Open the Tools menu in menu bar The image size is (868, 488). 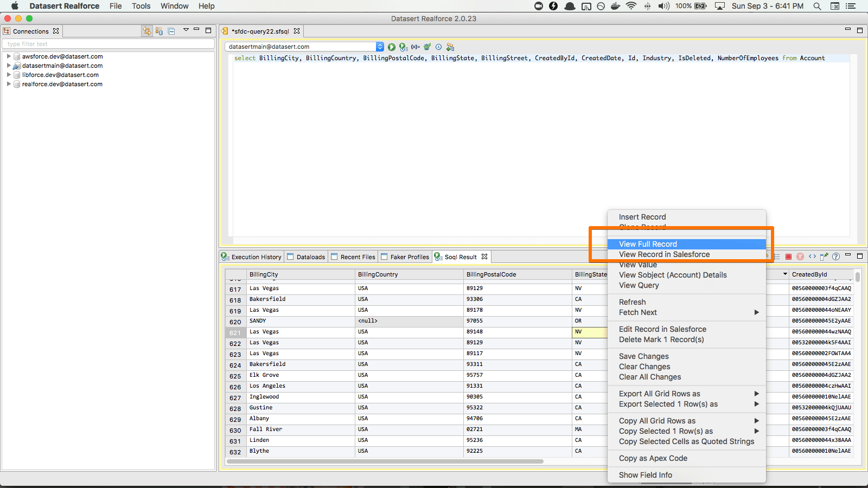click(141, 6)
